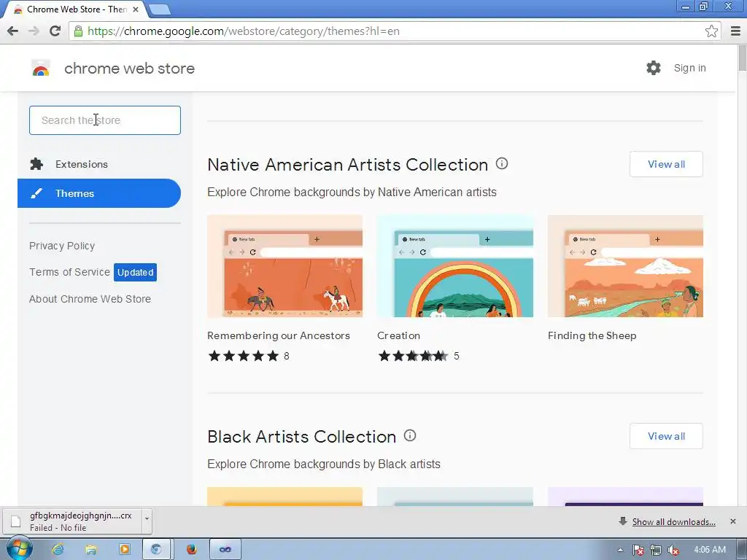Open a new browser tab

pos(159,9)
